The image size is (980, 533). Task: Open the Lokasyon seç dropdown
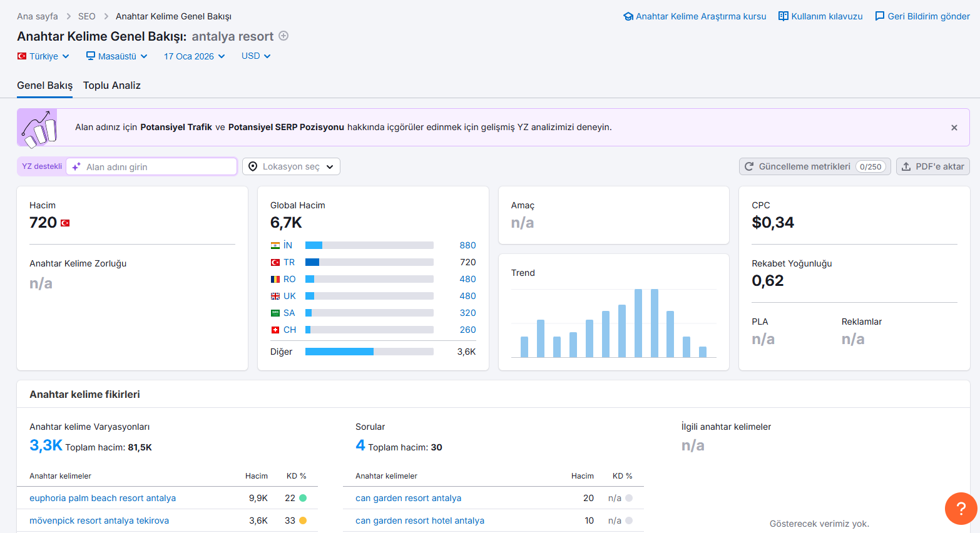[x=291, y=166]
